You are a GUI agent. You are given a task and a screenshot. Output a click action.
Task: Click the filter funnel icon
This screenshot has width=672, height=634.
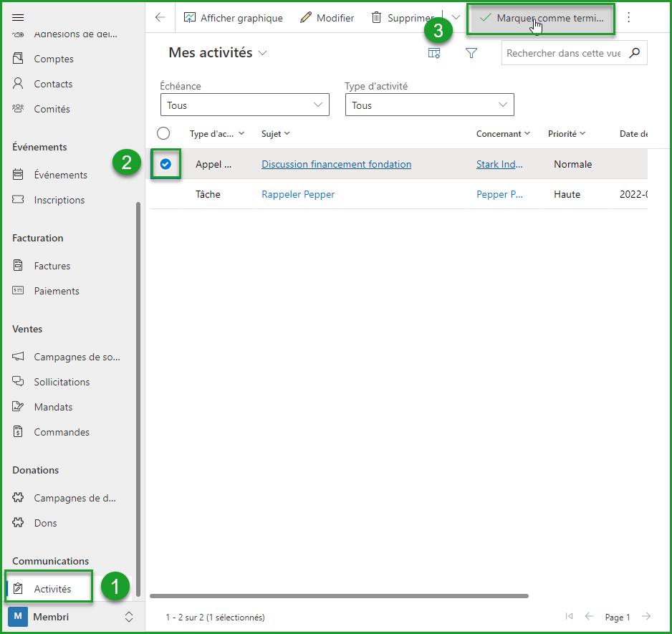pos(471,53)
